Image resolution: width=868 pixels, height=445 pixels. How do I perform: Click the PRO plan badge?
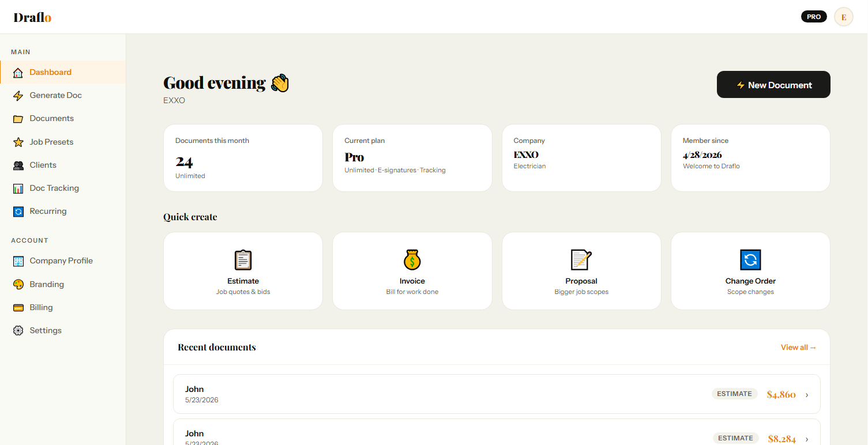point(814,17)
